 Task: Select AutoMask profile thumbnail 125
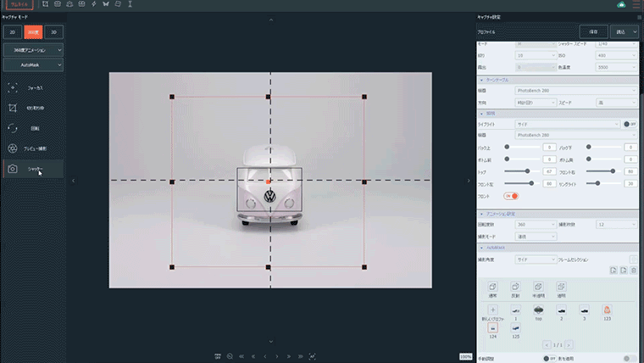[x=515, y=327]
